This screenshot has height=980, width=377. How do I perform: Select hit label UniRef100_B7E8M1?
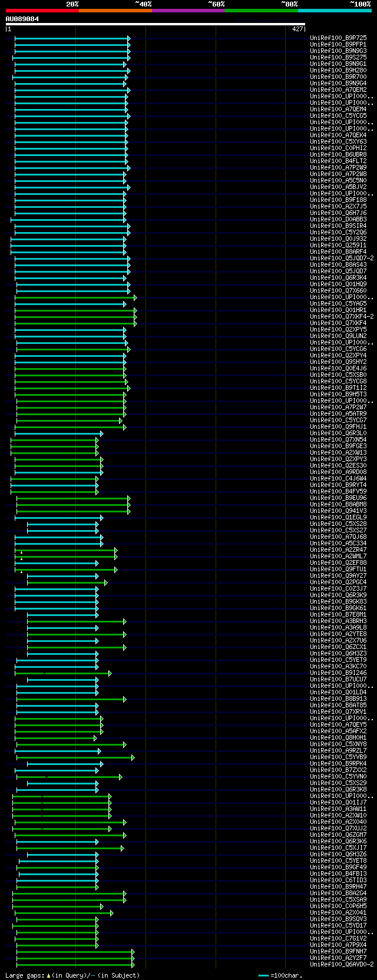[338, 614]
